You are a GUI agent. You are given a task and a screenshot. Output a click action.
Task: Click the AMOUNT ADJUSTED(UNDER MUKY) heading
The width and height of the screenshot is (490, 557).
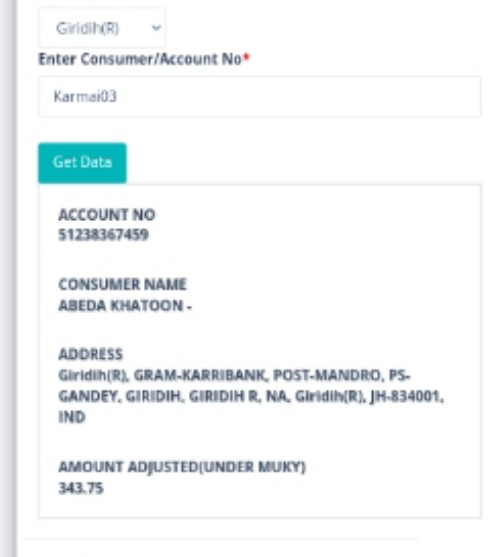182,467
